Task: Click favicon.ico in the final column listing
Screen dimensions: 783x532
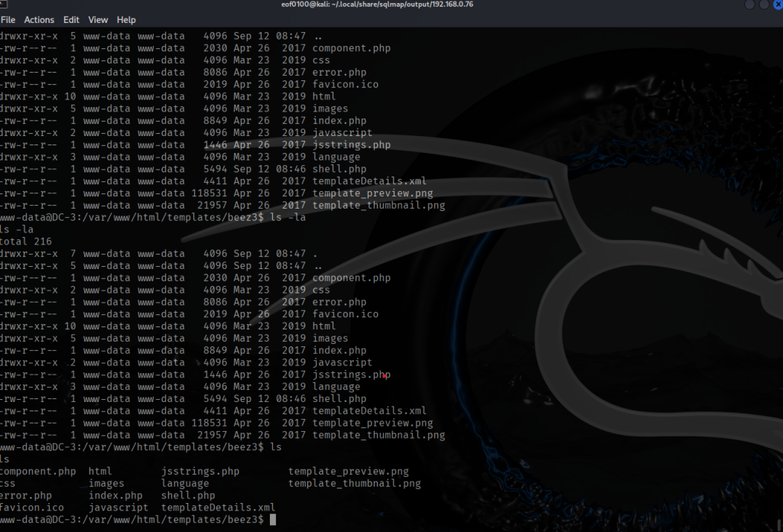Action: tap(32, 508)
